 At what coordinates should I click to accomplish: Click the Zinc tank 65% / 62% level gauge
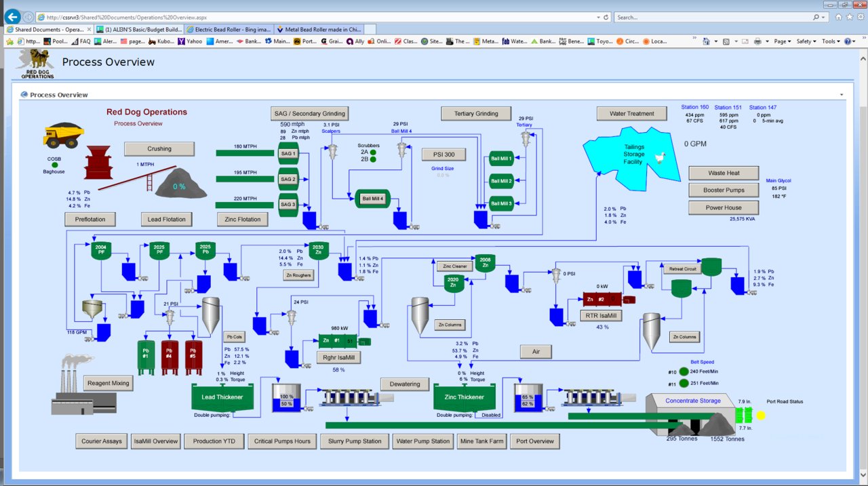(528, 399)
